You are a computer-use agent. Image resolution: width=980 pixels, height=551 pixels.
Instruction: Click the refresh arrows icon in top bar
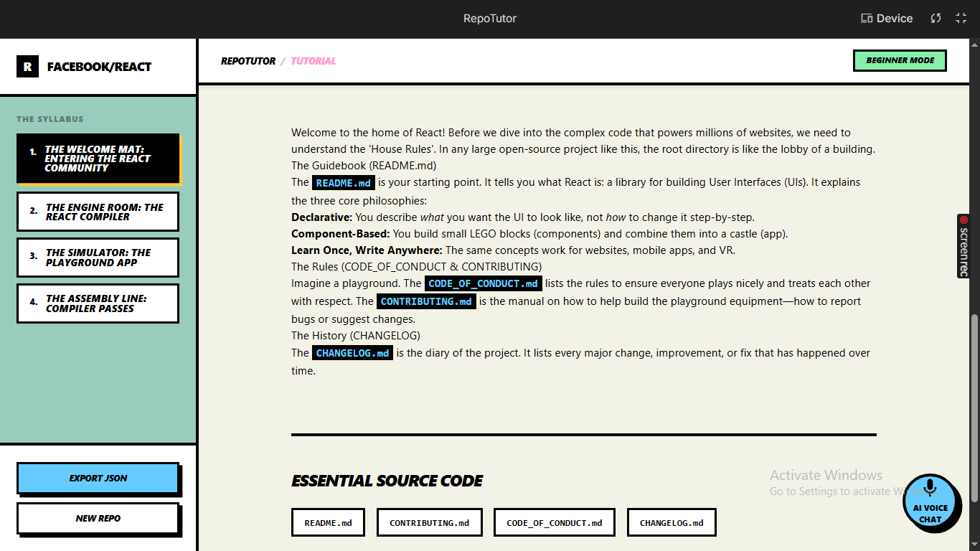936,19
